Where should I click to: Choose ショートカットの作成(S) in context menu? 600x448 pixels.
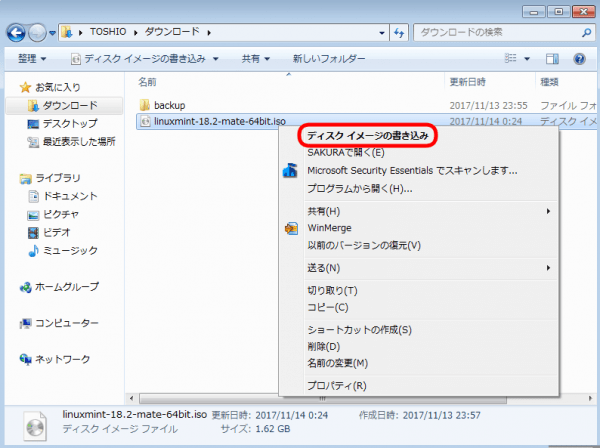click(x=359, y=330)
